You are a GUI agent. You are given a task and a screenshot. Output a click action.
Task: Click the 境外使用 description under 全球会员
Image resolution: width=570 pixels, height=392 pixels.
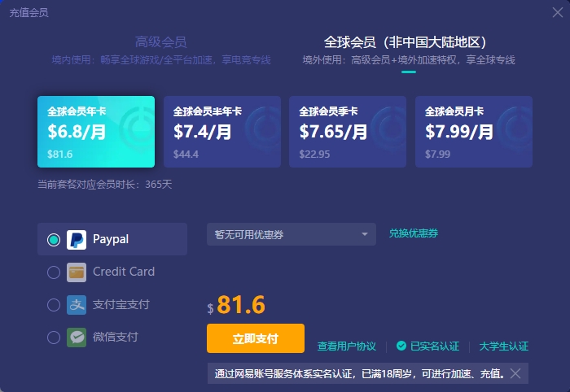click(x=409, y=60)
